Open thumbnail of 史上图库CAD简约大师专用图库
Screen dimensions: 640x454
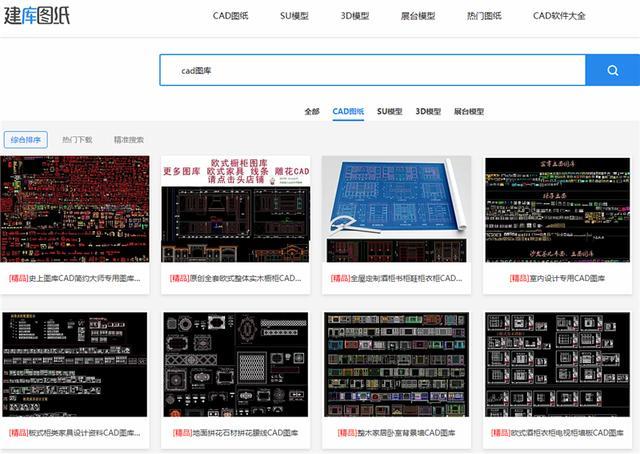(x=75, y=209)
